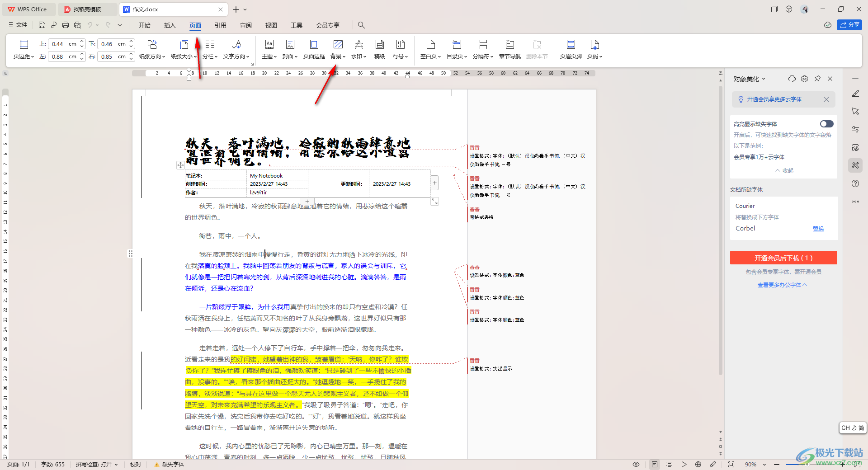This screenshot has height=470, width=868.
Task: Open the 目录页 table of contents menu
Action: (x=457, y=56)
